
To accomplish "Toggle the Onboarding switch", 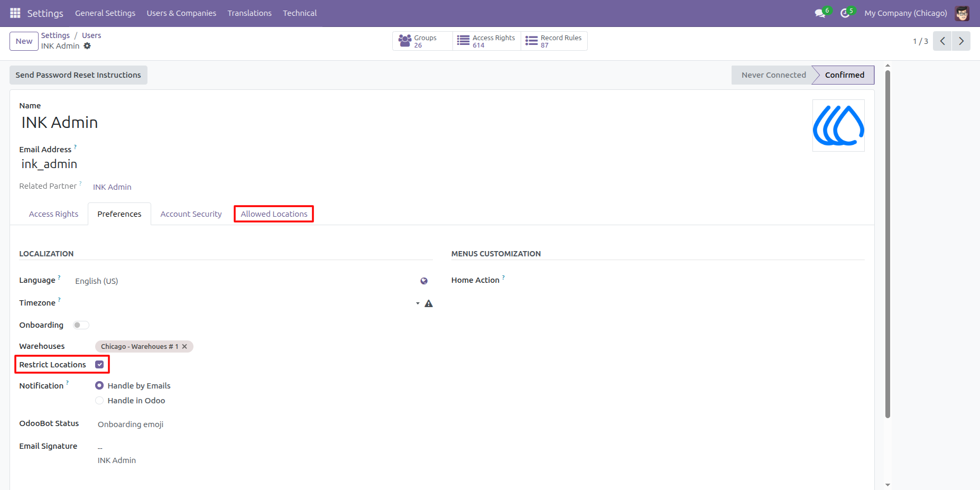I will [x=81, y=325].
